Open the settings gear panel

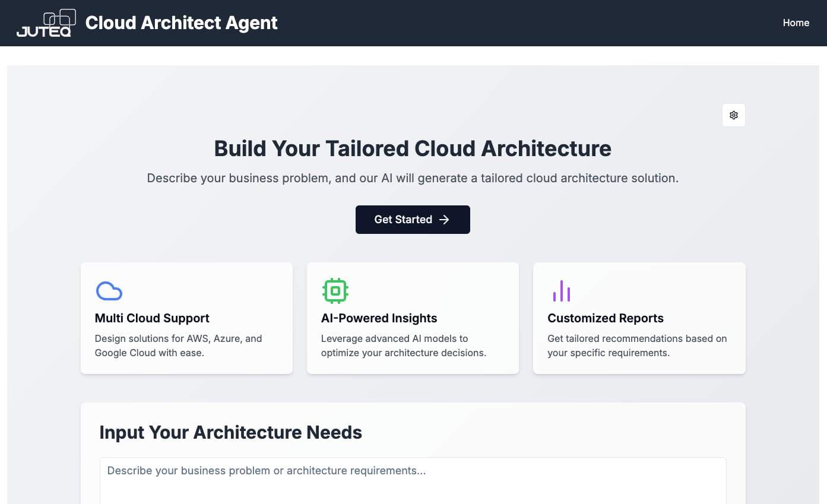[734, 115]
